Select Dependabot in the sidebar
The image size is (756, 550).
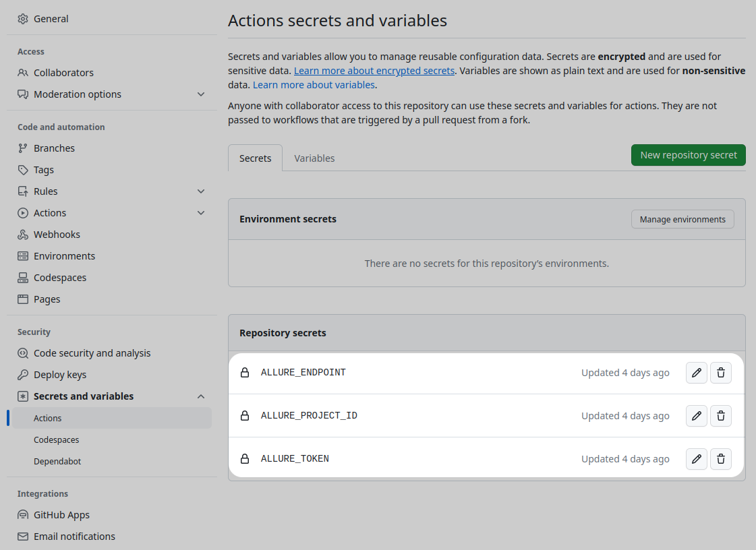pos(56,461)
